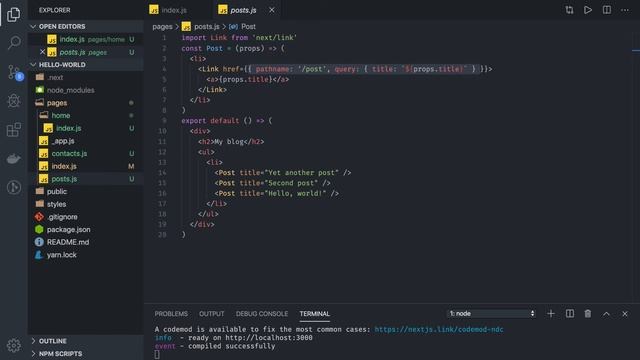Open the Search view in activity bar

tap(13, 42)
